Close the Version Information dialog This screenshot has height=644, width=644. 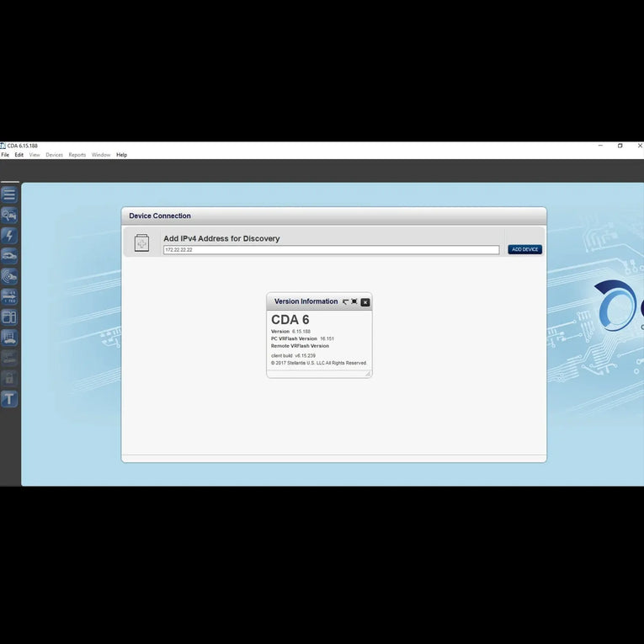[365, 302]
